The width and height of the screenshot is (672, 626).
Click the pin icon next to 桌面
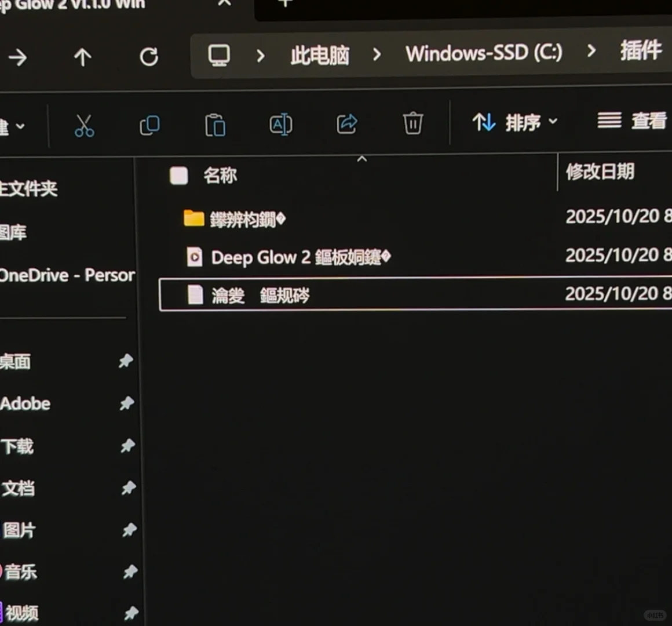tap(126, 361)
